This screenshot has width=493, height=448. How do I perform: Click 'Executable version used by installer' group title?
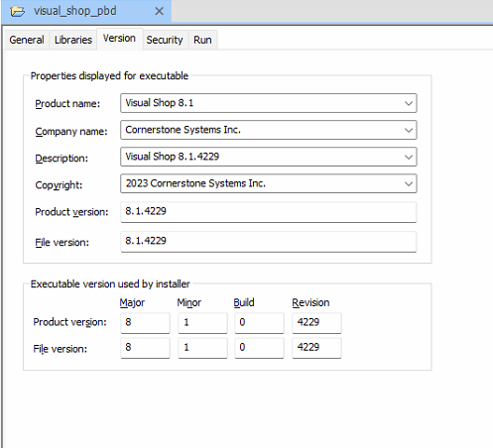110,284
